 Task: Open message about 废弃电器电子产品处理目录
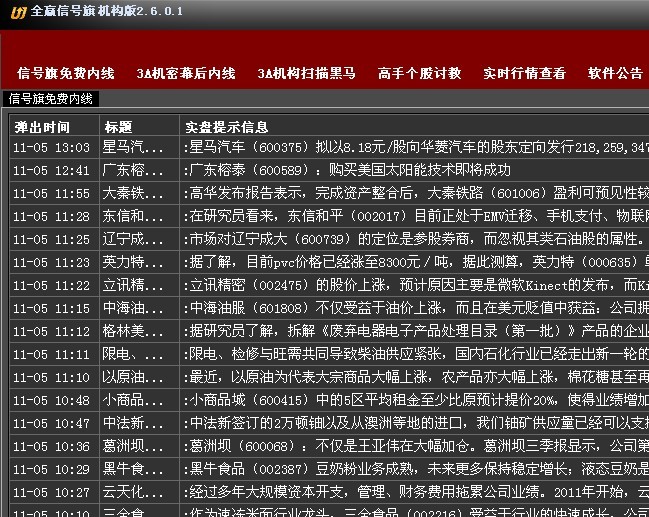414,331
